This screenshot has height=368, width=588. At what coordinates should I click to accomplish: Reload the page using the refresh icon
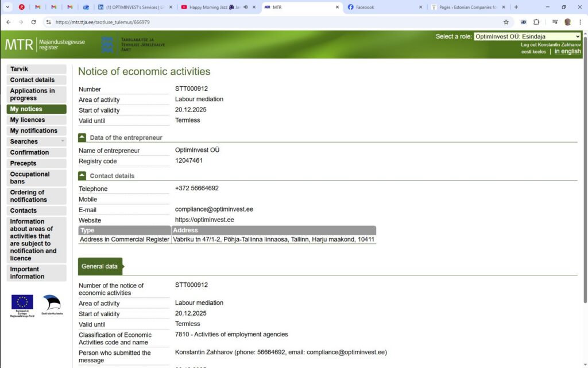[x=34, y=22]
